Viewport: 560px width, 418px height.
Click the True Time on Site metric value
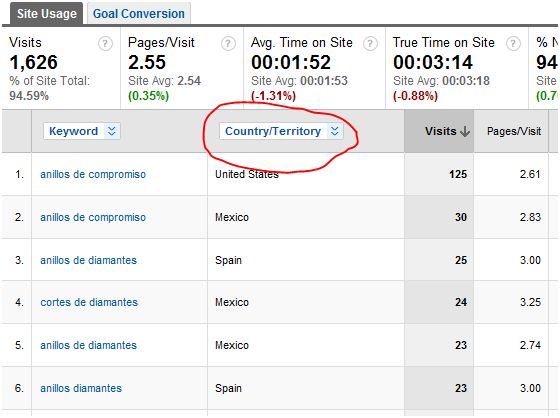[x=433, y=63]
